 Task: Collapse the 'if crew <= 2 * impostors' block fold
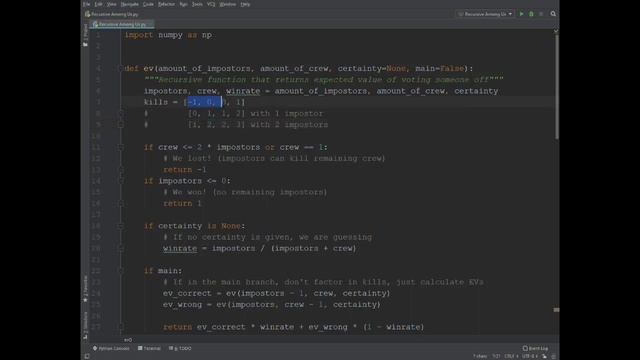(121, 147)
